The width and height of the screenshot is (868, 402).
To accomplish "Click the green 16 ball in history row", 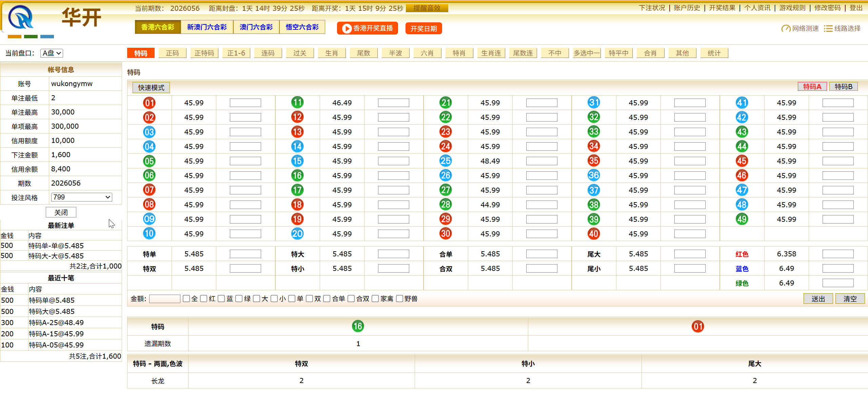I will pyautogui.click(x=358, y=326).
